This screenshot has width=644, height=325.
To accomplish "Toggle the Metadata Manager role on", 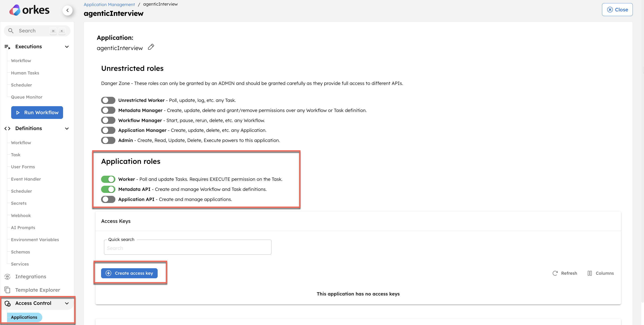I will pyautogui.click(x=108, y=110).
